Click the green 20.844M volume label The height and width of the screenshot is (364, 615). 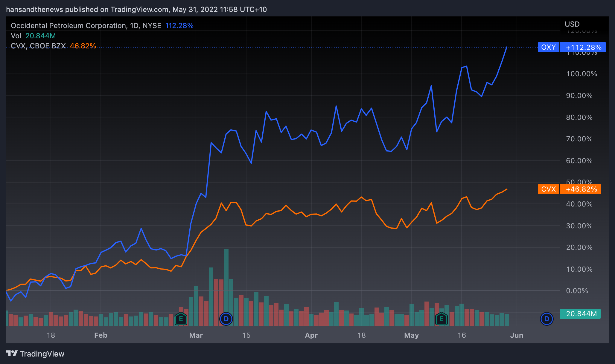(580, 314)
